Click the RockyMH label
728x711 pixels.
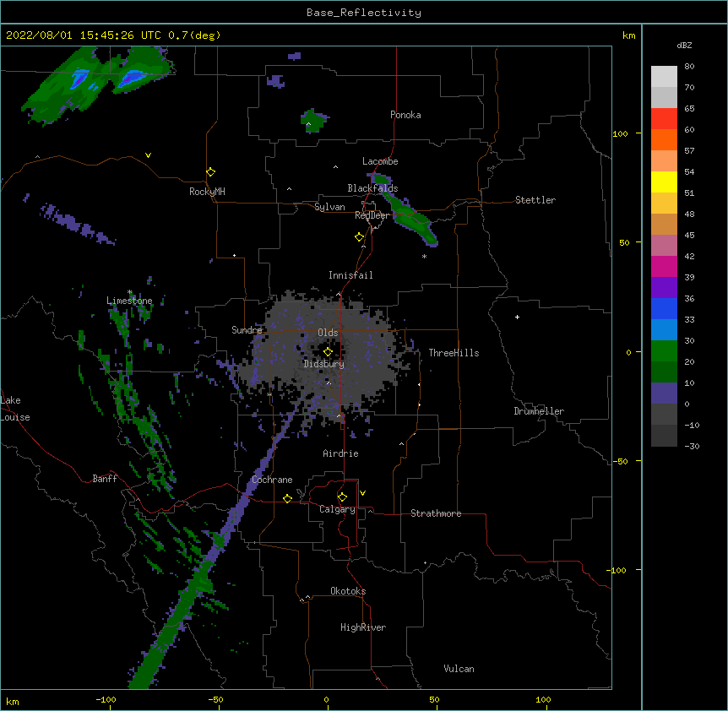pos(207,192)
